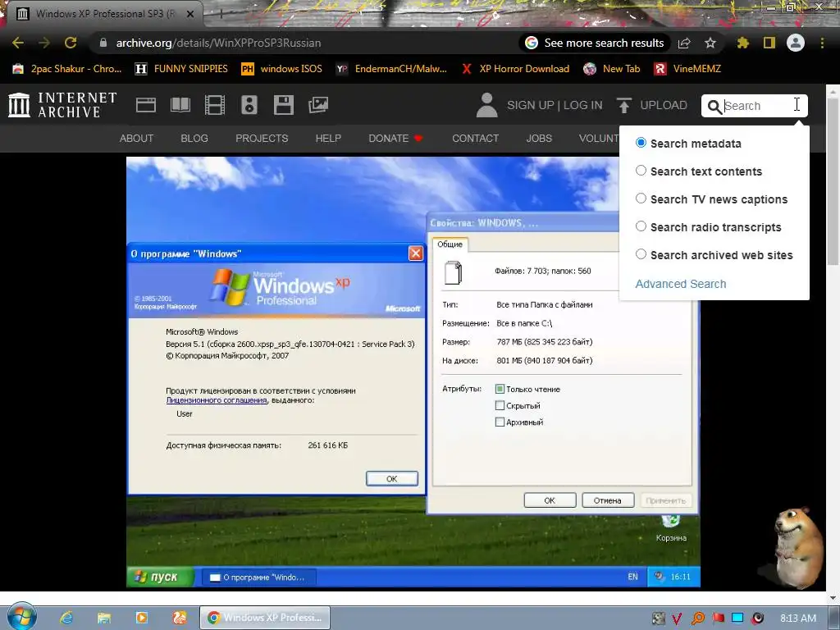Click SIGN UP link

[x=531, y=105]
